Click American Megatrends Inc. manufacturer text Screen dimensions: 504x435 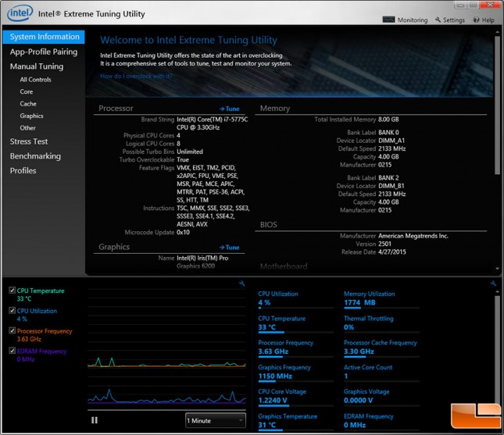coord(413,236)
